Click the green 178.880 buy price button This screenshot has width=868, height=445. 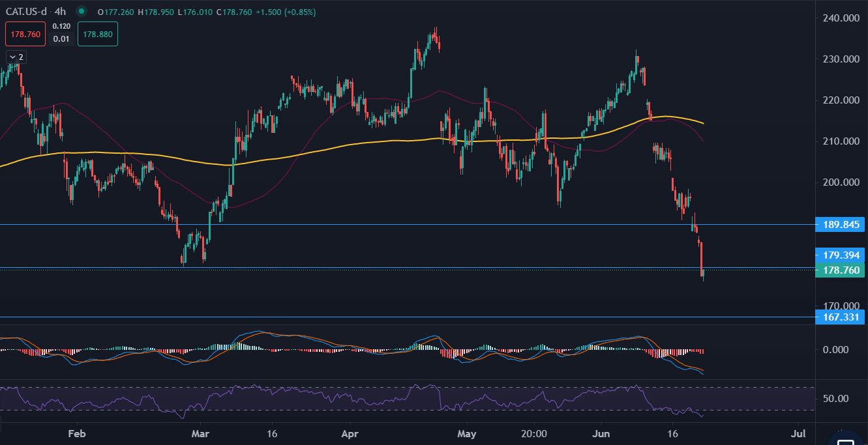pos(97,34)
